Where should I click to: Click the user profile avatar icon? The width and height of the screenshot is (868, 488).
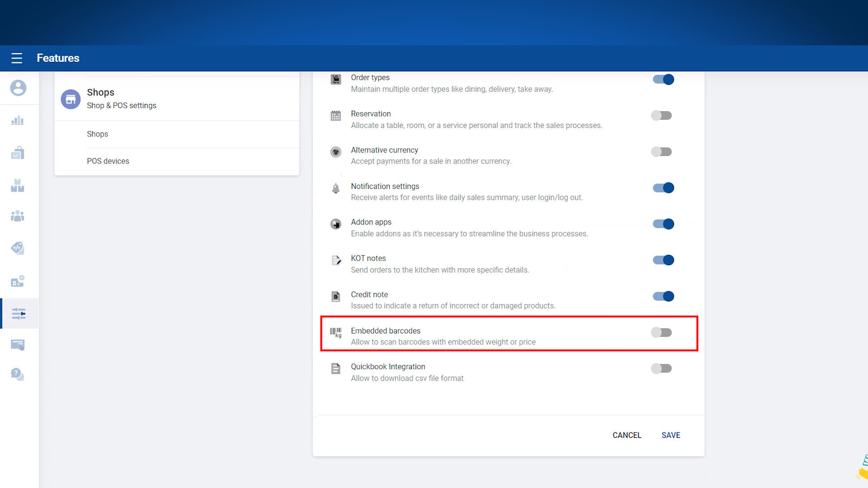pyautogui.click(x=18, y=88)
